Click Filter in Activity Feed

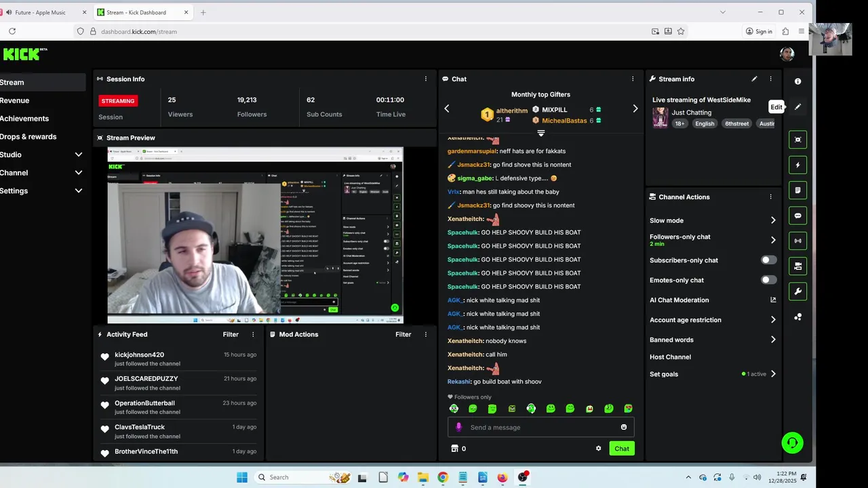coord(231,334)
